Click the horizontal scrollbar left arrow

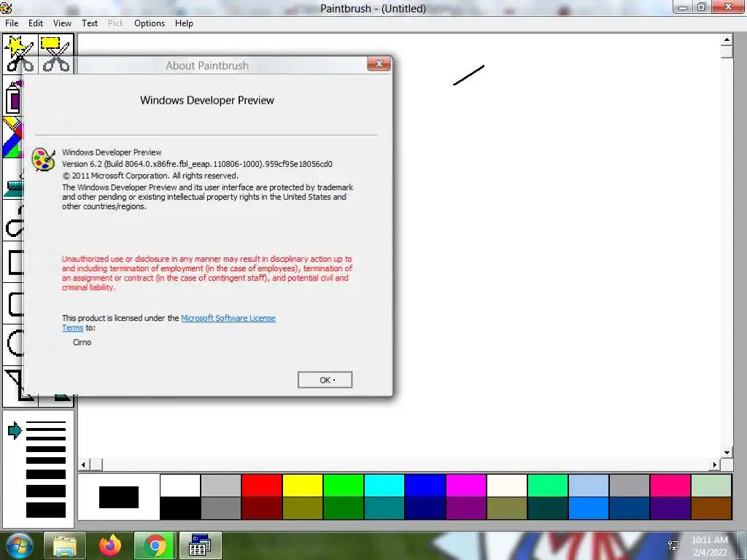coord(84,464)
